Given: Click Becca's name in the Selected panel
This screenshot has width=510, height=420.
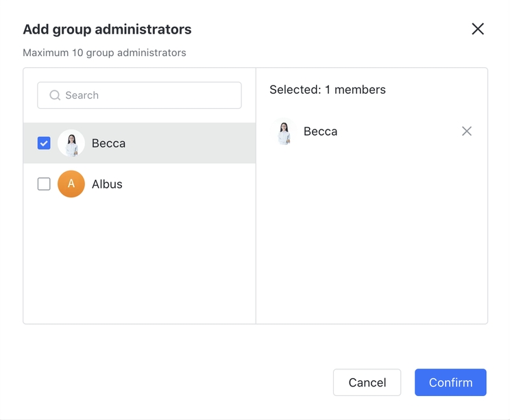Looking at the screenshot, I should (320, 131).
